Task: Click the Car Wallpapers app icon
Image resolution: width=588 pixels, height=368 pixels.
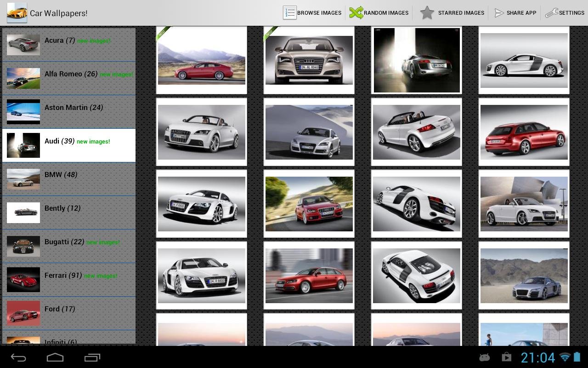Action: (17, 13)
